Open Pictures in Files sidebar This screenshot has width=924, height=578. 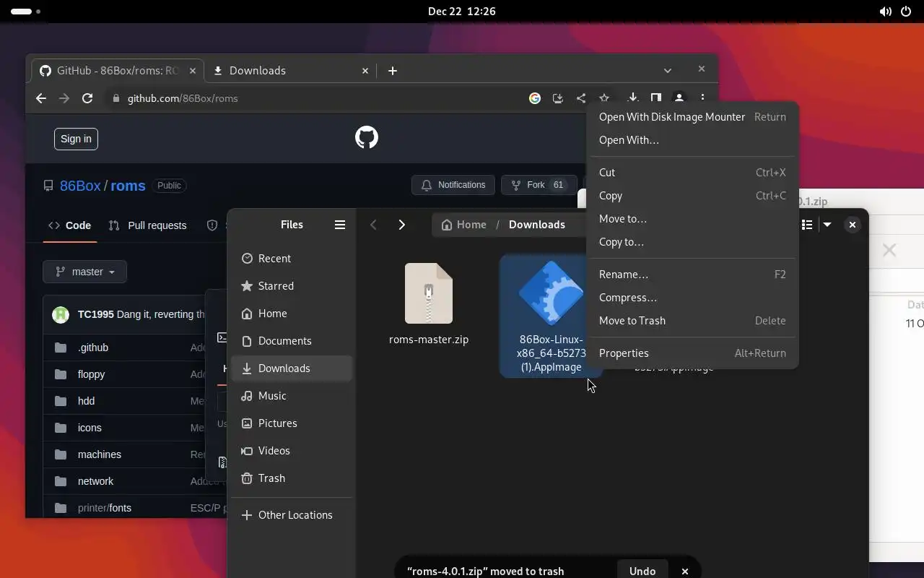point(292,423)
